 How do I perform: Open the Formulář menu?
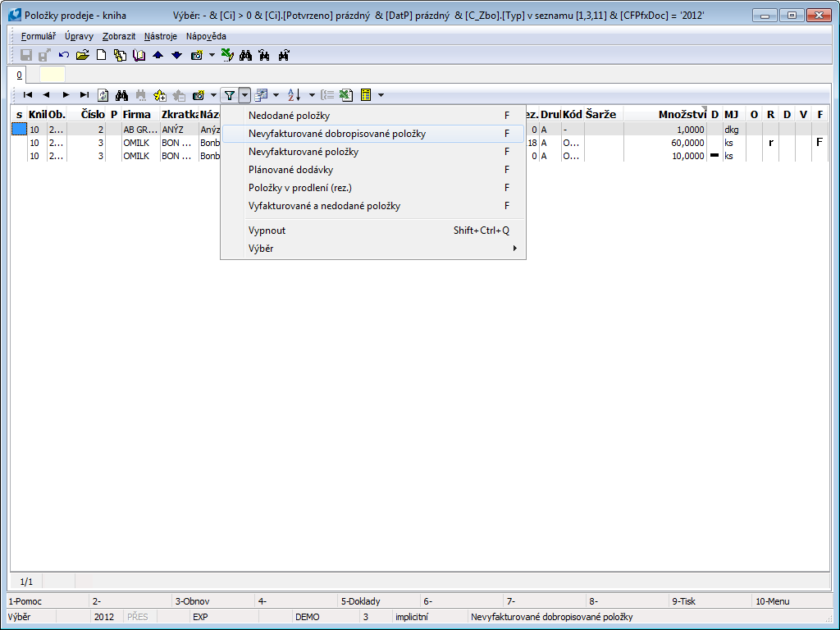[x=38, y=36]
